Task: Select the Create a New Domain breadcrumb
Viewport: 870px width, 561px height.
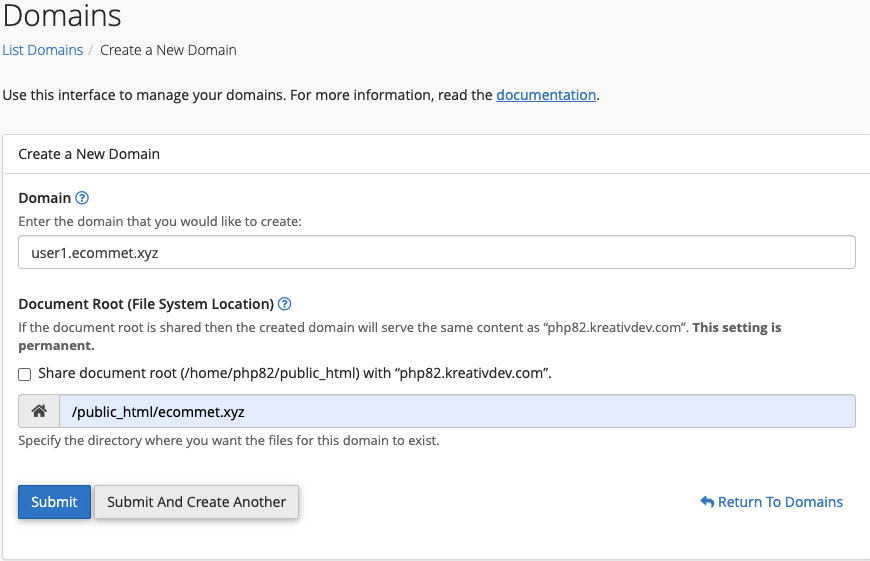Action: point(168,50)
